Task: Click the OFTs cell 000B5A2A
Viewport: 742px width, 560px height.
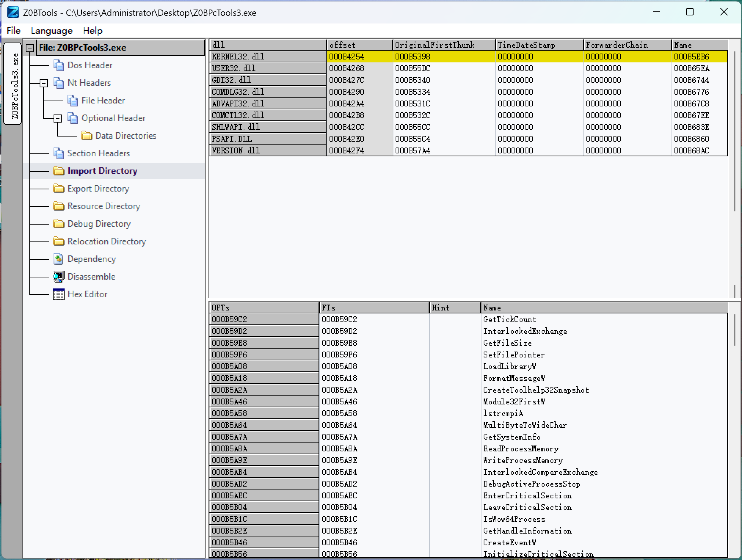Action: point(264,390)
